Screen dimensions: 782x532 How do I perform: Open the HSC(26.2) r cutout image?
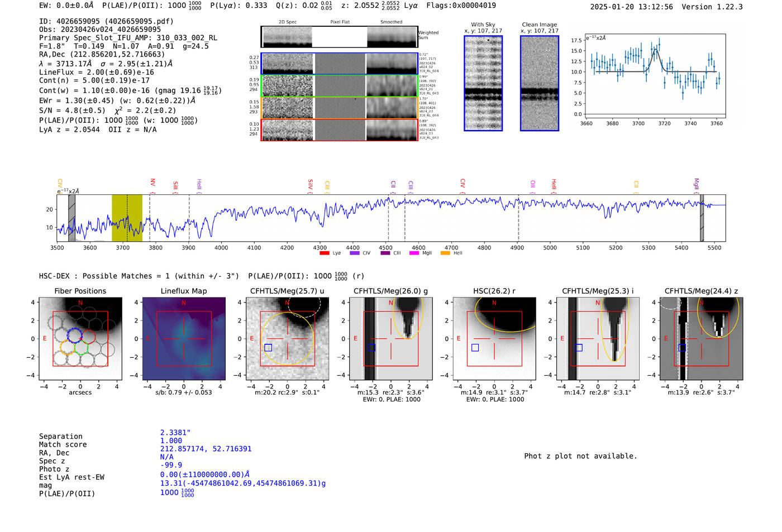pyautogui.click(x=494, y=339)
